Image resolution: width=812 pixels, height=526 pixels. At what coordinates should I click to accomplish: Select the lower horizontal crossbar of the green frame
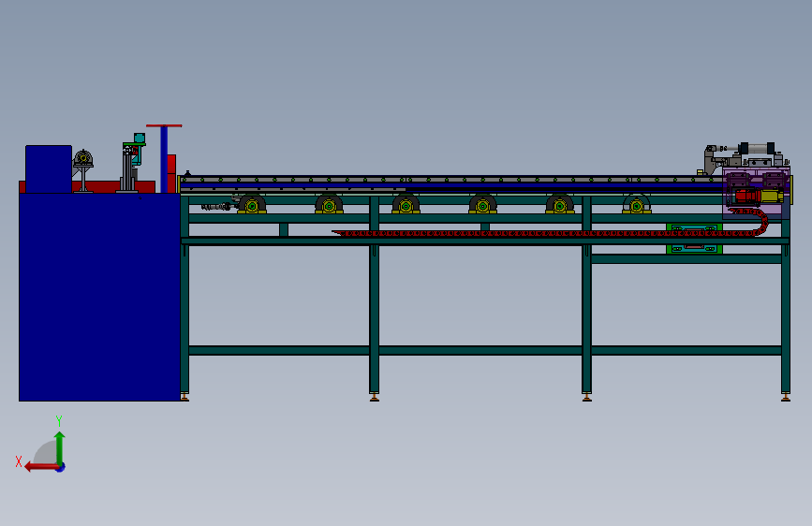click(x=485, y=350)
